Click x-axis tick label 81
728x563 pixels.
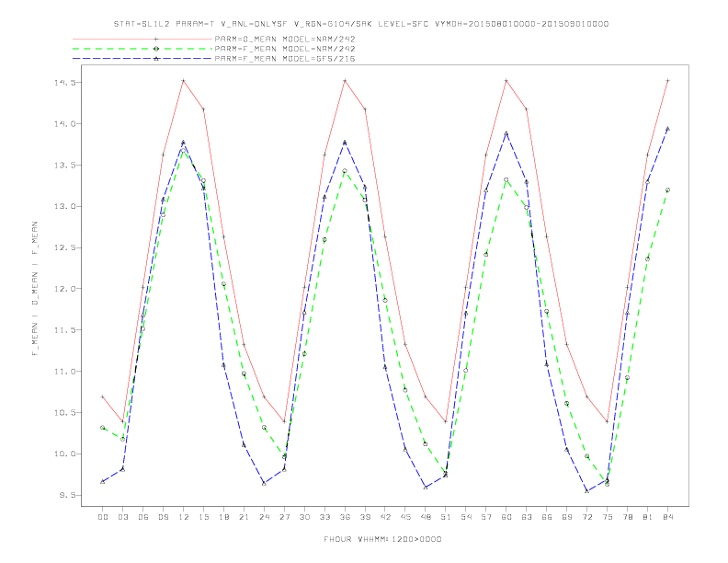(x=648, y=517)
